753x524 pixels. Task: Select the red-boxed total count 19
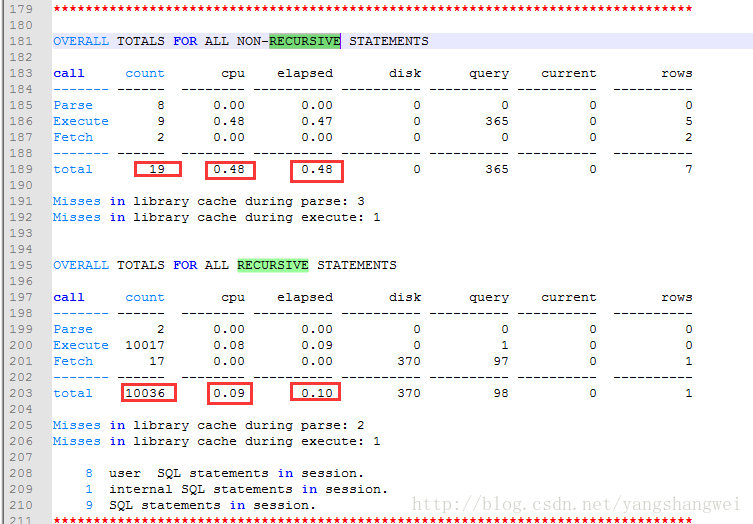pos(157,169)
